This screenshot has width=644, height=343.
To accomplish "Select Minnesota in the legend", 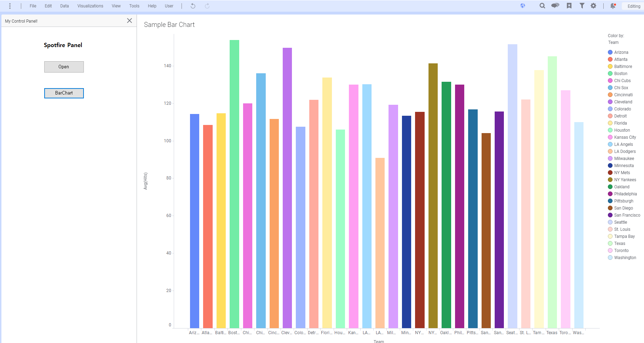I will point(621,166).
